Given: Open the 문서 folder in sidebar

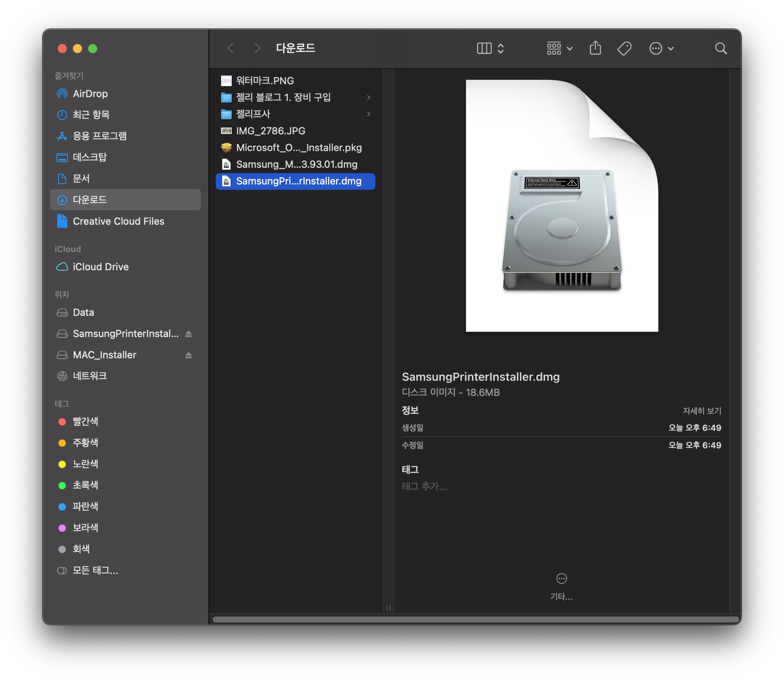Looking at the screenshot, I should (x=125, y=178).
